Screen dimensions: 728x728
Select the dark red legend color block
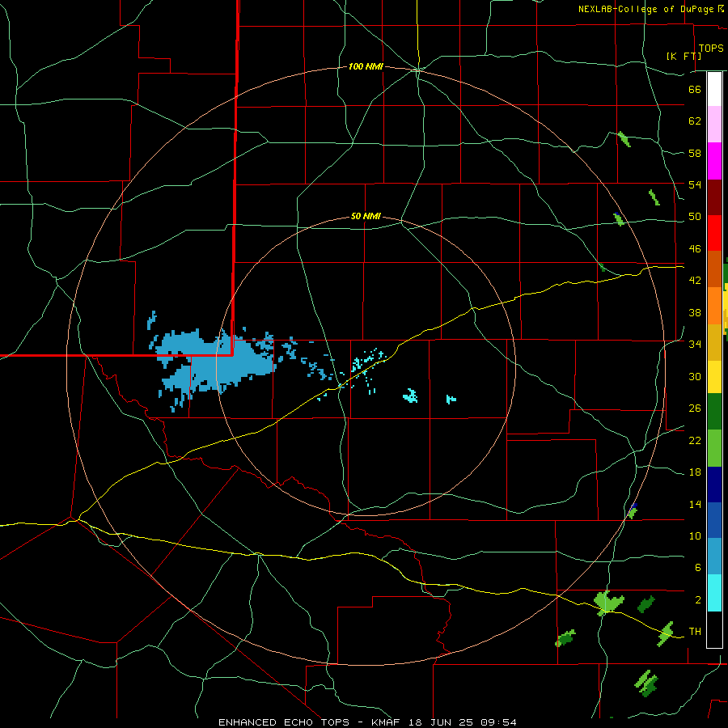[x=714, y=197]
